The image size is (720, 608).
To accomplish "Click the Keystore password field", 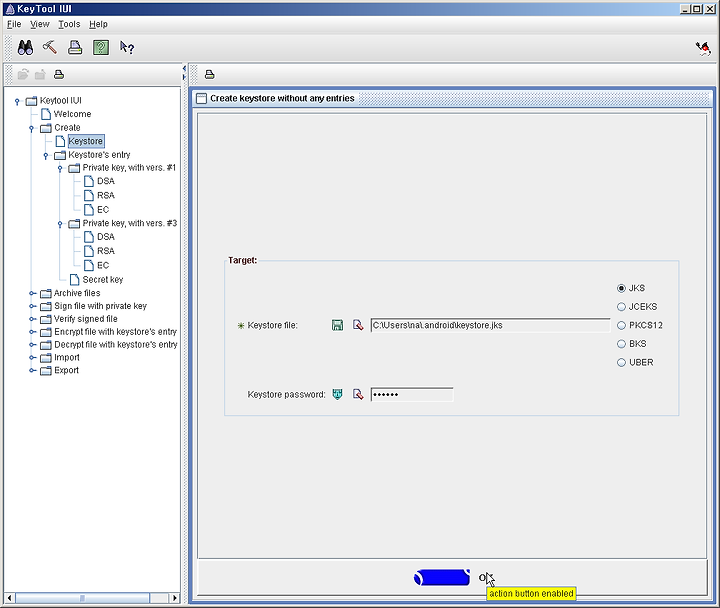I will (412, 394).
